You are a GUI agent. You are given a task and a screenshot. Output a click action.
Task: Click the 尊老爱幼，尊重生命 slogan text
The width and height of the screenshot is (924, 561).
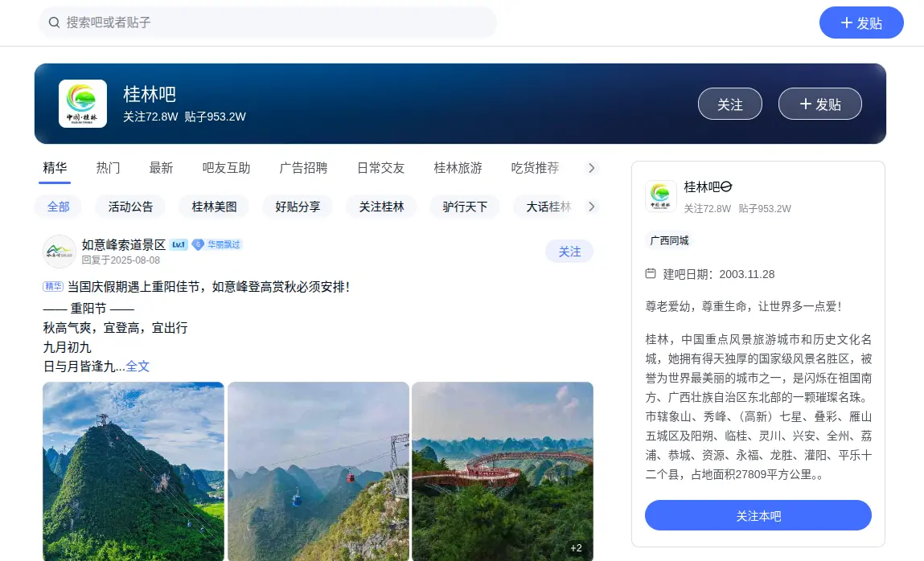[x=744, y=306]
